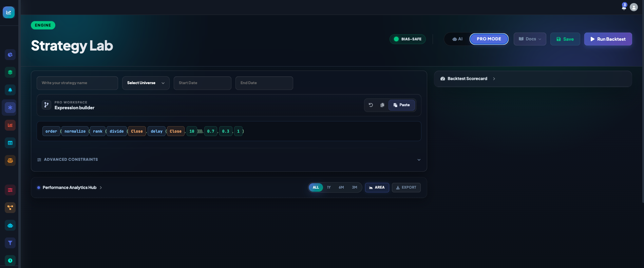Select the 'delay' expression token
This screenshot has height=268, width=644.
(157, 131)
